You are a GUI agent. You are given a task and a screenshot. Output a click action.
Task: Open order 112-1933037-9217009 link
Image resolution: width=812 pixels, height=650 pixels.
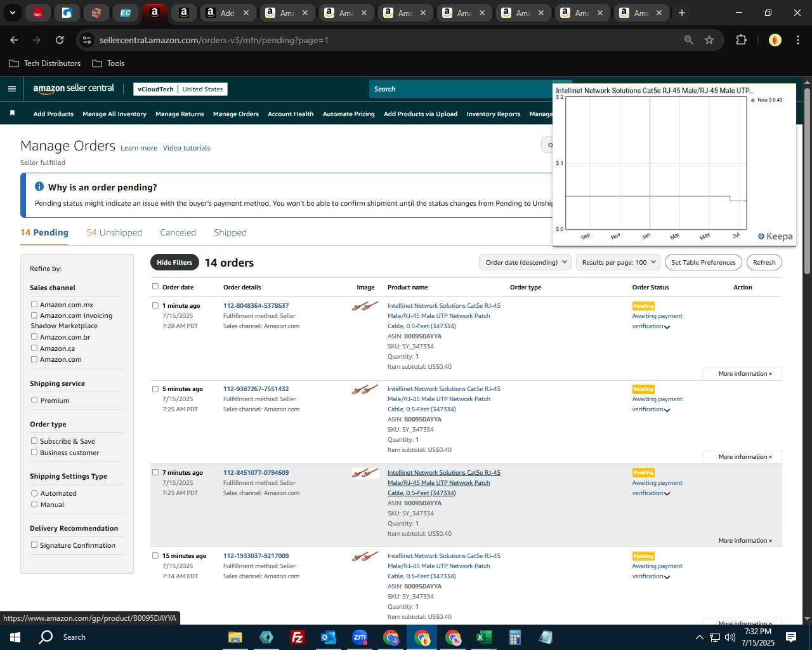pyautogui.click(x=256, y=555)
